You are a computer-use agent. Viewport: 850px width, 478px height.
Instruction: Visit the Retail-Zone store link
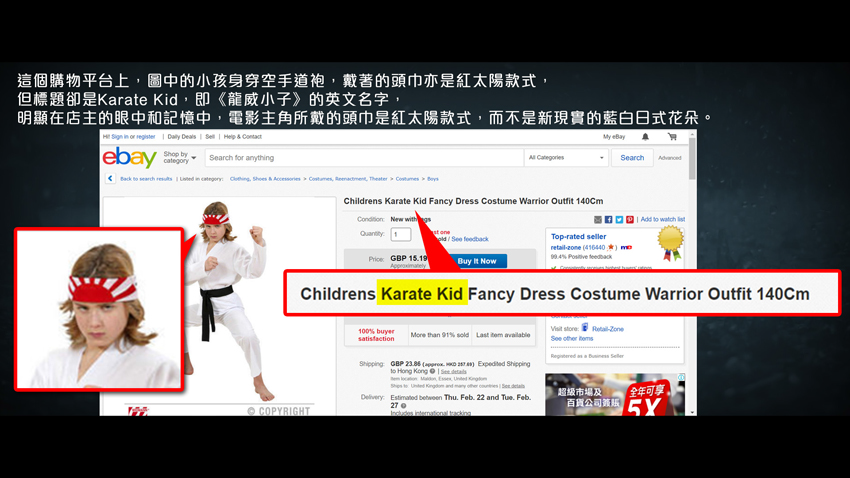tap(608, 329)
